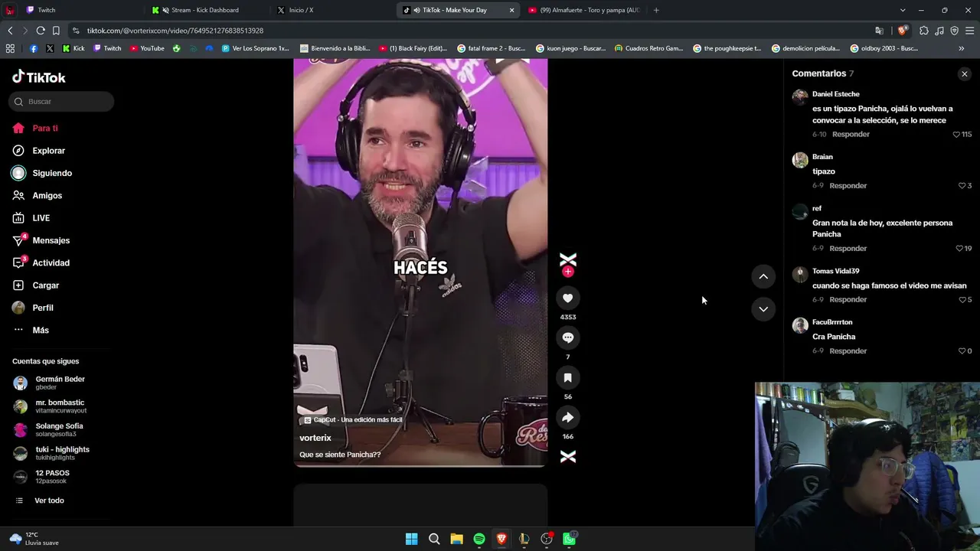Go to previous video with up arrow

[763, 276]
